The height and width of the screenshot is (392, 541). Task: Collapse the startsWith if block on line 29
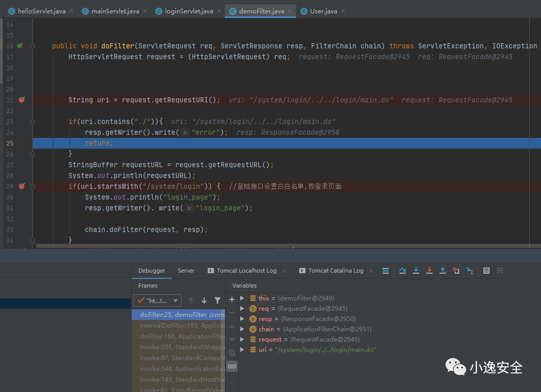click(x=32, y=187)
